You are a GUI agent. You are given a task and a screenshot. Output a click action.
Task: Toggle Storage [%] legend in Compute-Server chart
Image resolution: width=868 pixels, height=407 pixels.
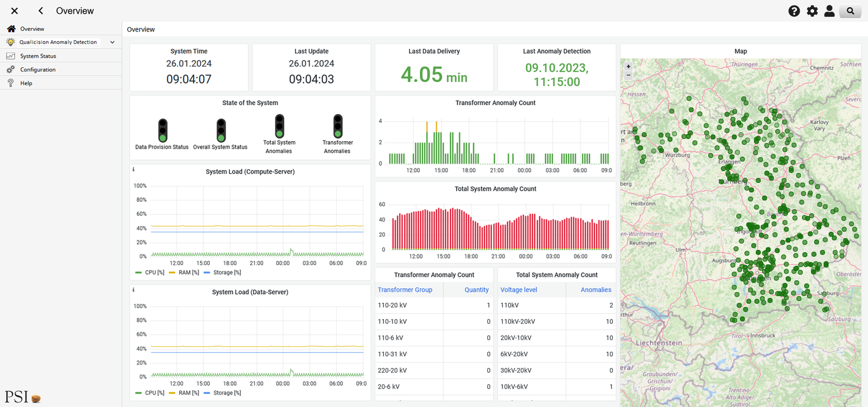click(x=222, y=272)
